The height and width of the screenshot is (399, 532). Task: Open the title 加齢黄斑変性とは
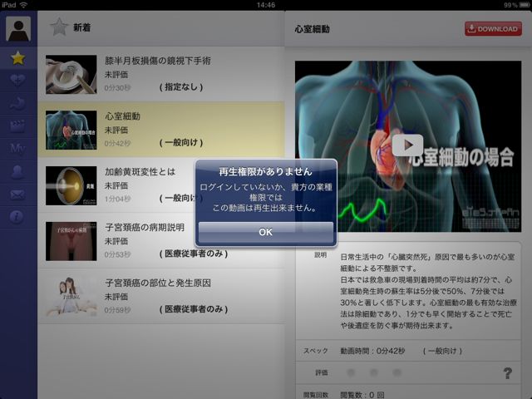[x=140, y=172]
